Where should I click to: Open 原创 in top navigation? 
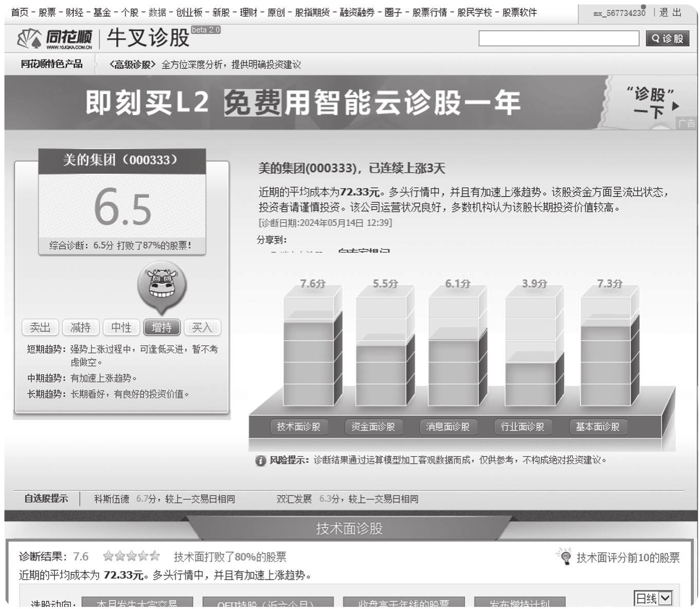point(276,12)
